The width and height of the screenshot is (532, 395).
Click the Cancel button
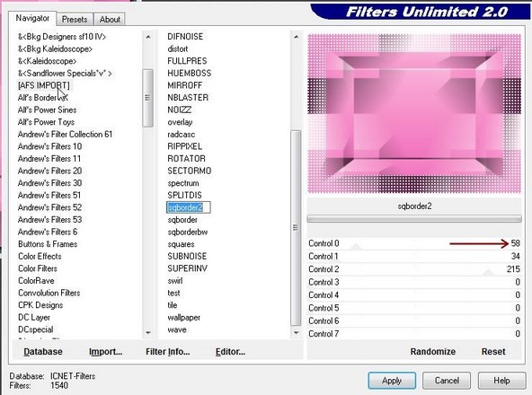447,381
